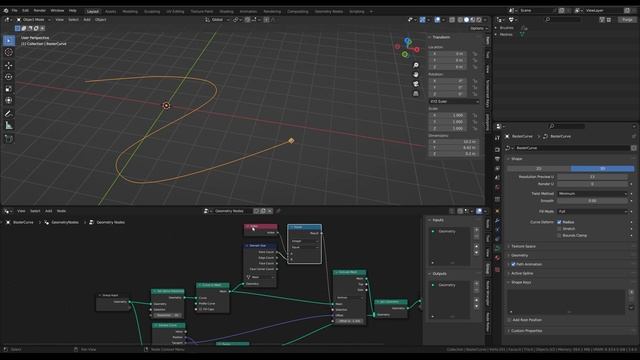Image resolution: width=640 pixels, height=360 pixels.
Task: Adjust the Render U slider
Action: 592,184
